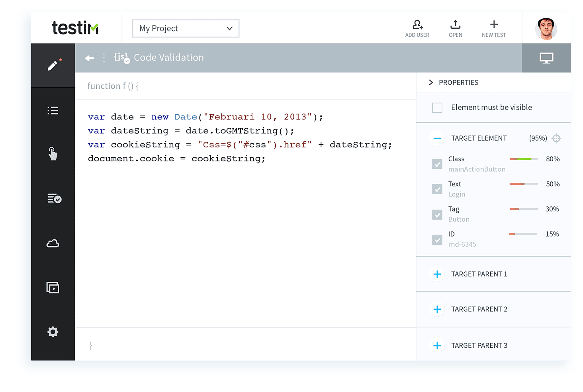Open the checklist validation icon in sidebar
Viewport: 583px width, 392px height.
[54, 198]
